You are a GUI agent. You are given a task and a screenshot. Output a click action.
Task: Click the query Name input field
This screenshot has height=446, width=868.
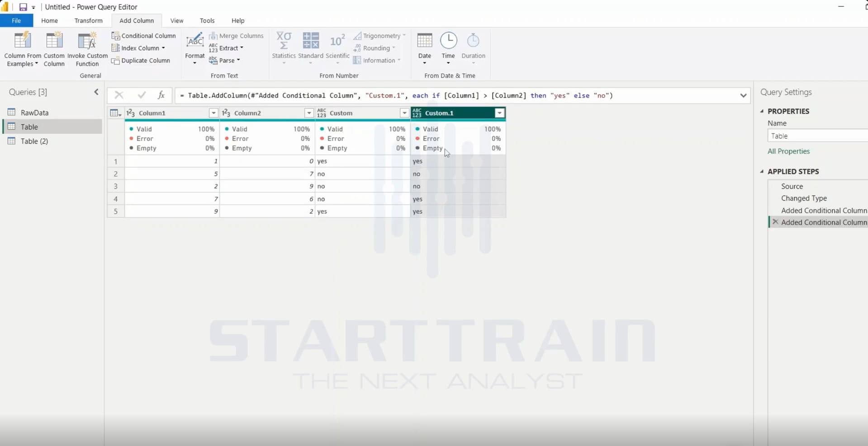coord(817,136)
